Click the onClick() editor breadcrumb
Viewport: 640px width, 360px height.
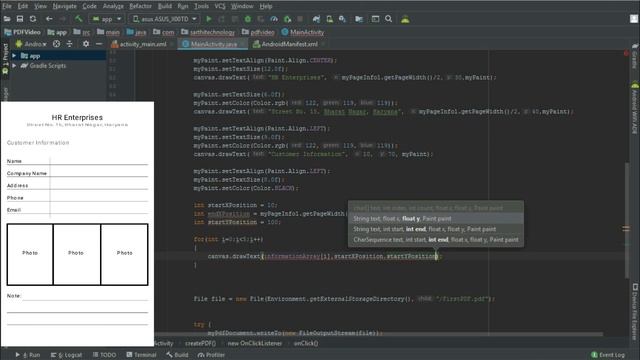point(306,343)
